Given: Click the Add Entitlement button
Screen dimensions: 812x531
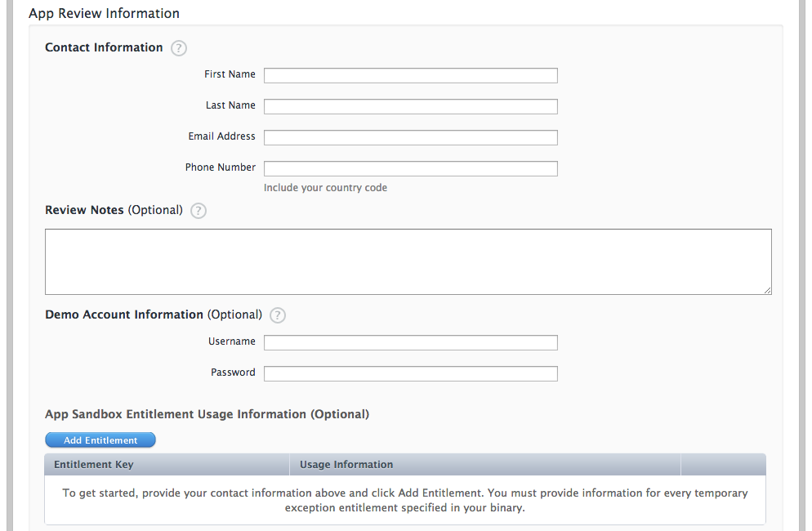Looking at the screenshot, I should (100, 440).
